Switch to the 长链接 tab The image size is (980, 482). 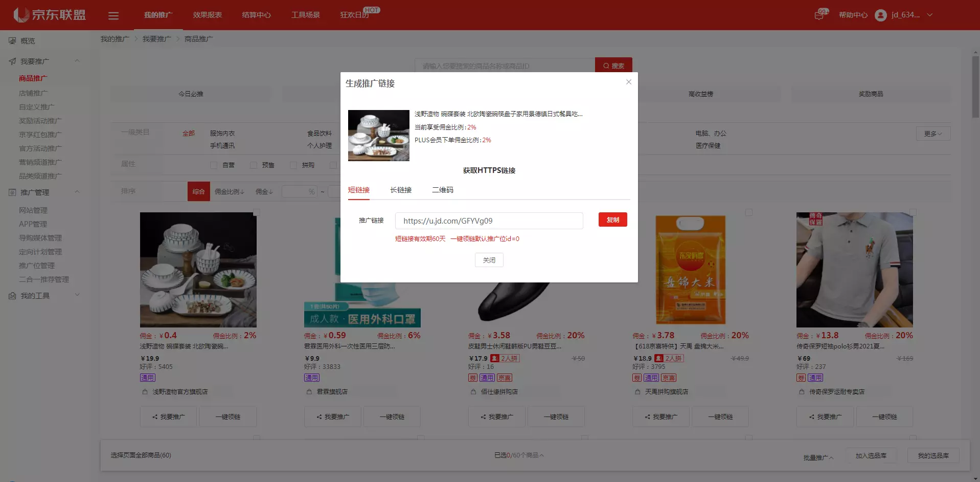(x=401, y=190)
